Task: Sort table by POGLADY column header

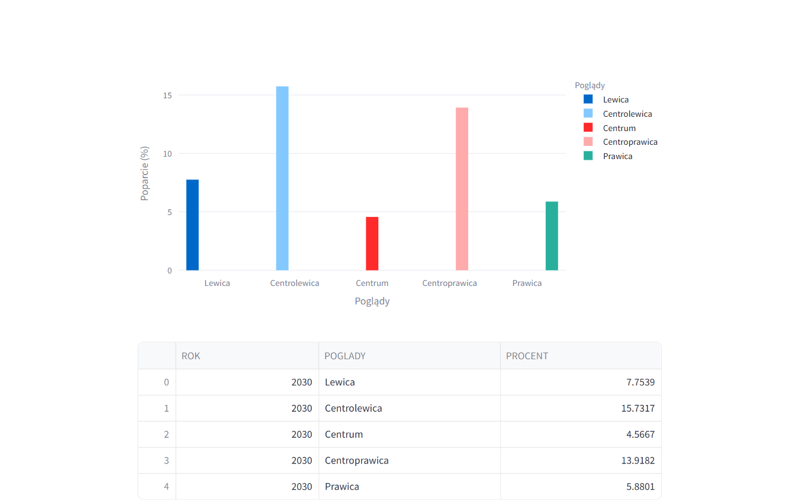Action: point(409,356)
